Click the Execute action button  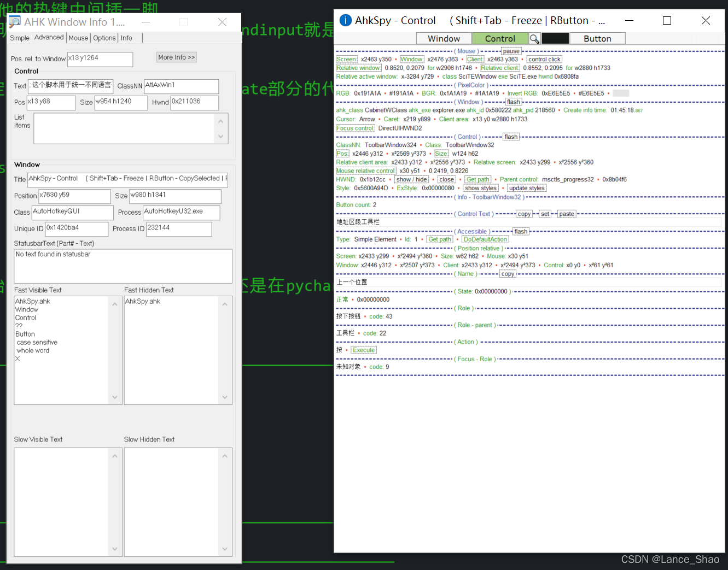pyautogui.click(x=364, y=350)
